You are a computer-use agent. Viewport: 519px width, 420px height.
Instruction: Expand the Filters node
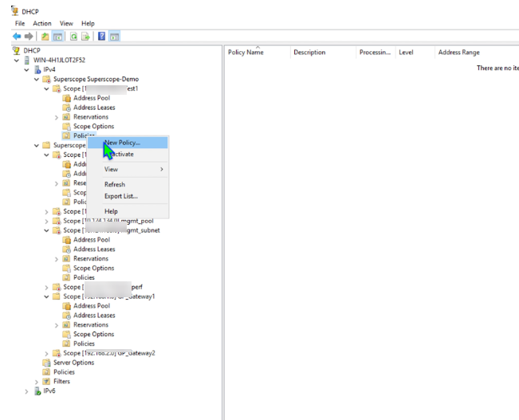pos(37,382)
